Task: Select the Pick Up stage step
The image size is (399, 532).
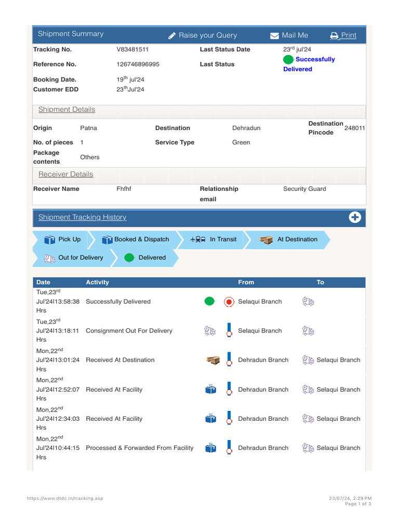Action: [x=63, y=240]
